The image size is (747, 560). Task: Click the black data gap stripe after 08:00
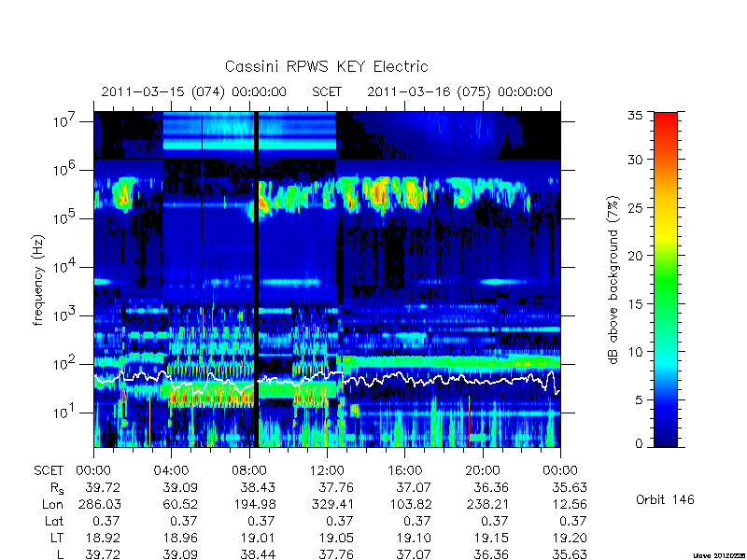[256, 279]
